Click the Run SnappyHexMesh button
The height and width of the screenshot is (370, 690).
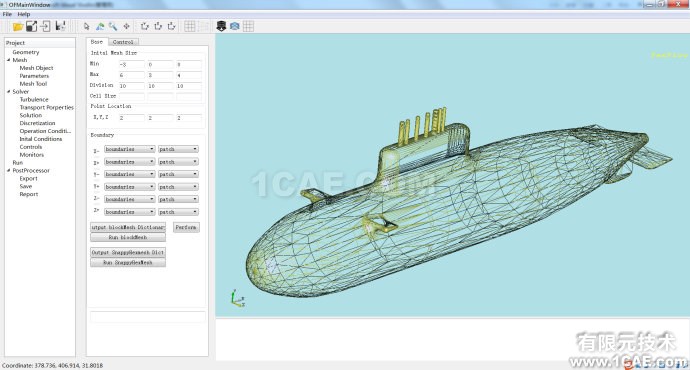click(x=128, y=262)
